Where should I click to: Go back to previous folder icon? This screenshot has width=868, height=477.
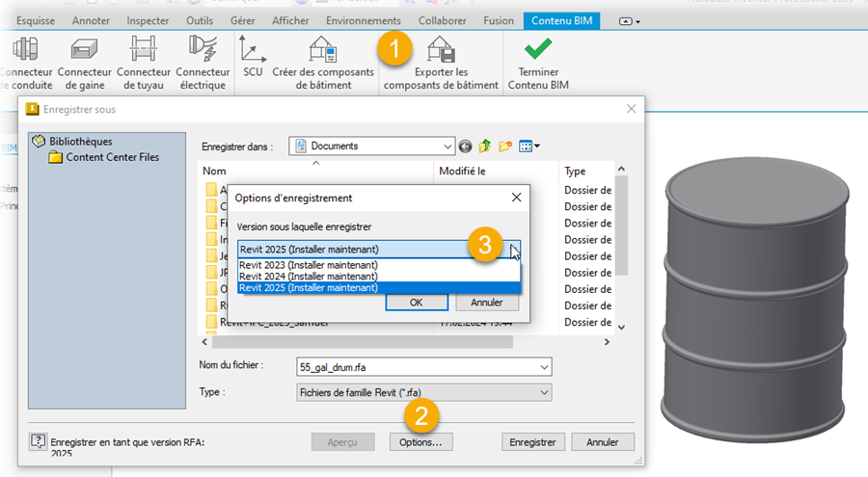click(x=466, y=146)
